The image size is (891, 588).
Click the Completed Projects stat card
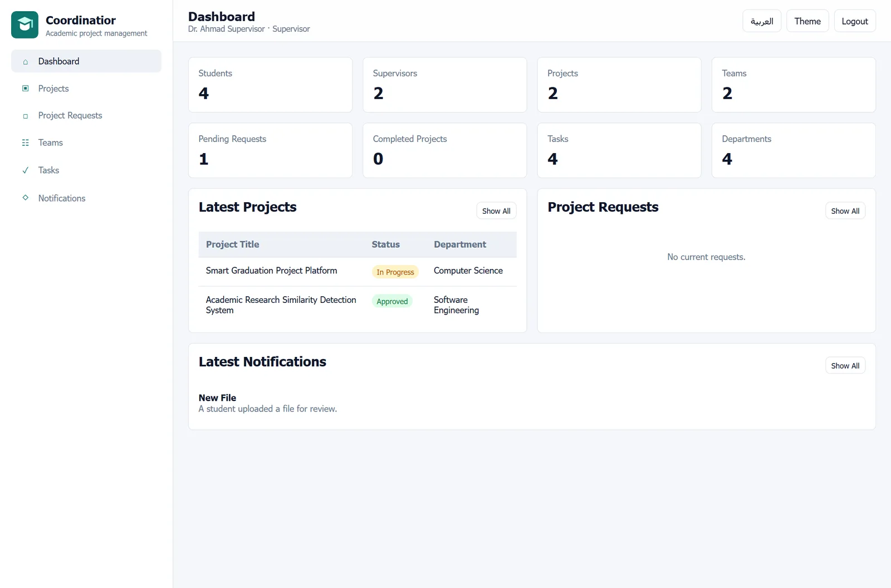pos(444,150)
